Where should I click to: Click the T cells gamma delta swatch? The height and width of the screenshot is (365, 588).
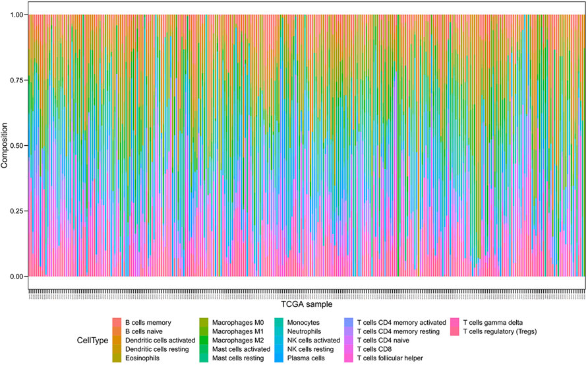455,323
